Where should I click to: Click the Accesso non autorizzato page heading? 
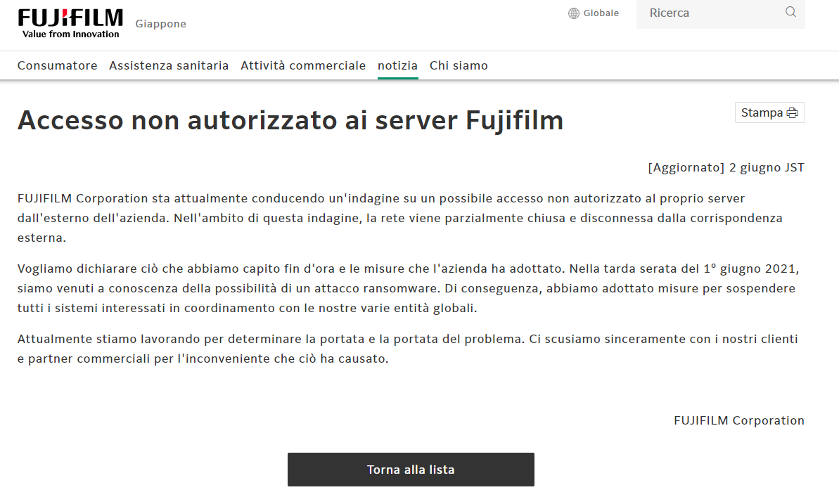tap(290, 120)
